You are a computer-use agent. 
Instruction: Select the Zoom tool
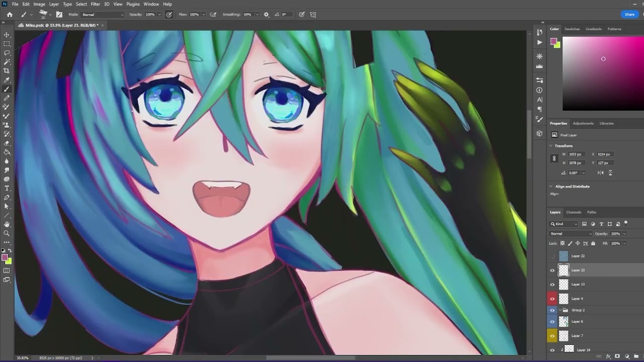[x=7, y=233]
